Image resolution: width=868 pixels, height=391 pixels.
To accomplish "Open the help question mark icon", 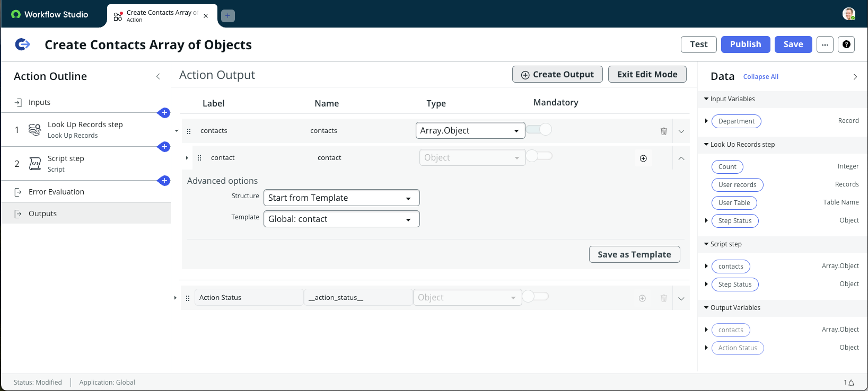I will click(846, 45).
